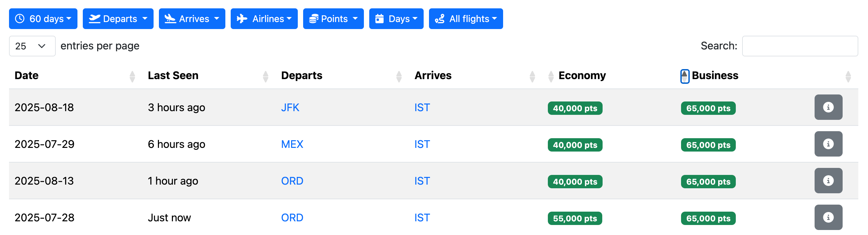The width and height of the screenshot is (868, 235).
Task: Open the Points filter menu
Action: [333, 18]
